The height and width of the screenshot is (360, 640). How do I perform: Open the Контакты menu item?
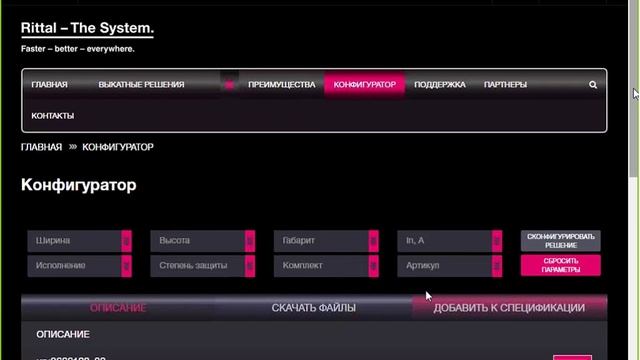click(x=53, y=116)
